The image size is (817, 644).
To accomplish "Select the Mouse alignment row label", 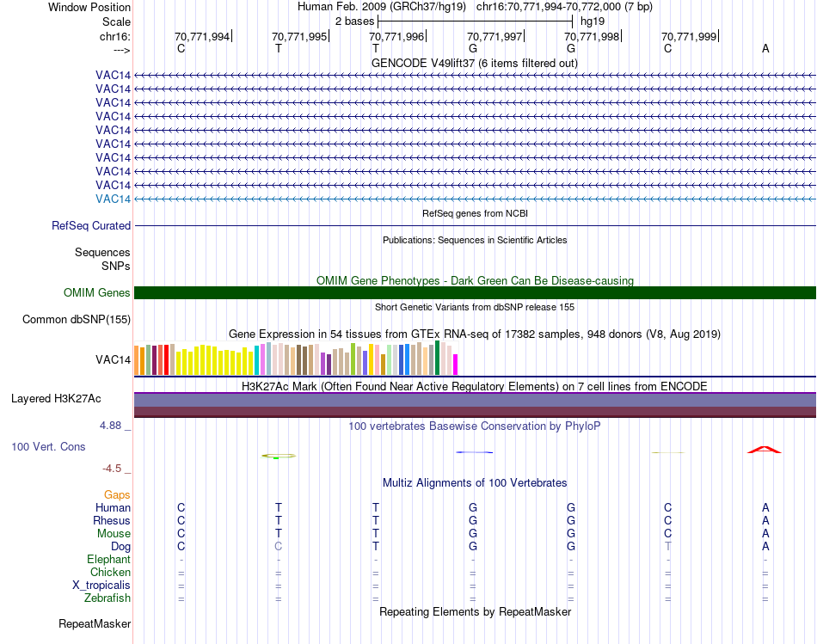I will point(114,534).
